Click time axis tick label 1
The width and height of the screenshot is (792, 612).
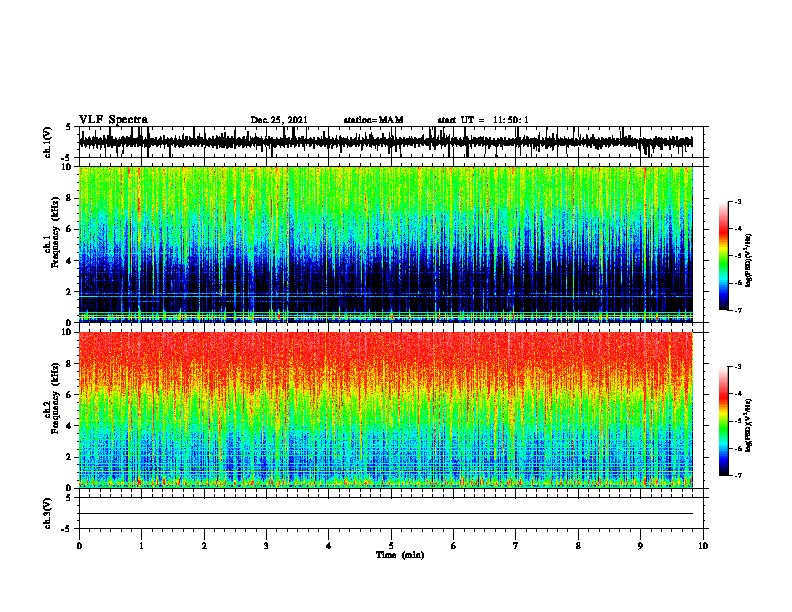[x=141, y=546]
